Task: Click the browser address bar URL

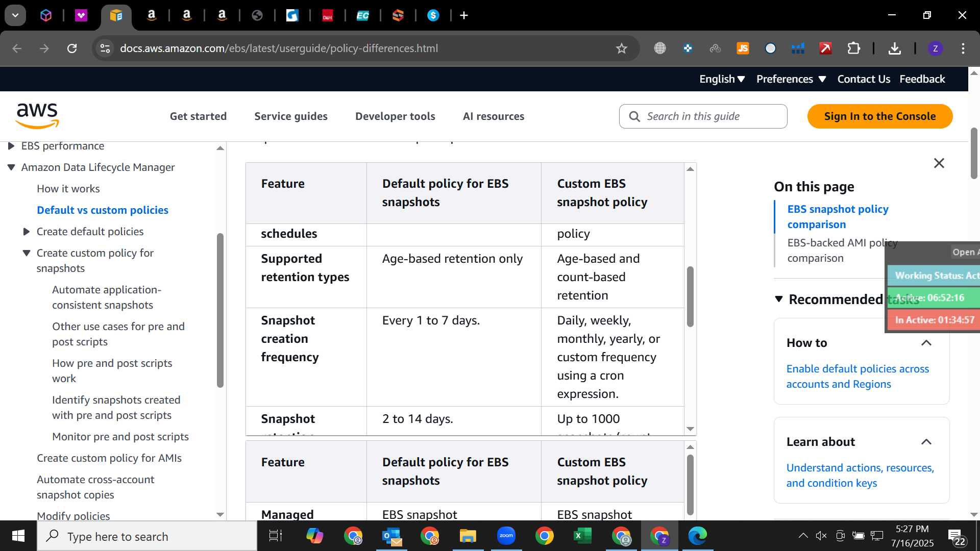Action: (x=279, y=48)
